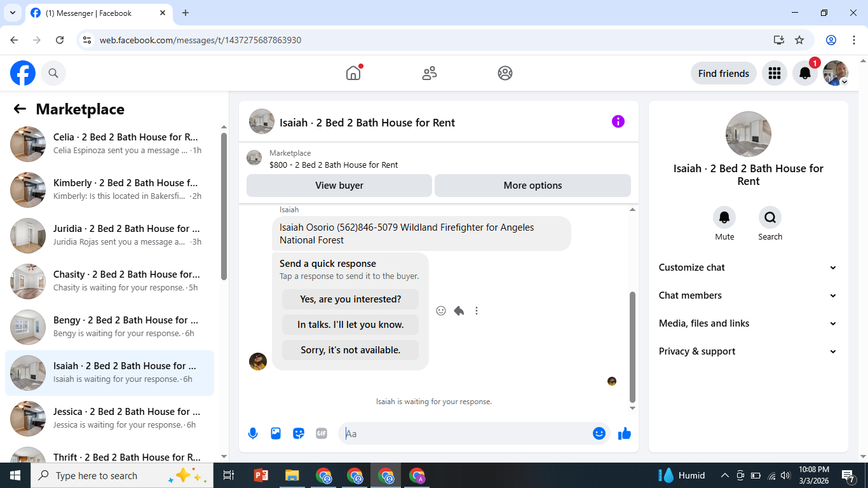Reload the page with the refresh icon
This screenshot has height=488, width=868.
60,40
